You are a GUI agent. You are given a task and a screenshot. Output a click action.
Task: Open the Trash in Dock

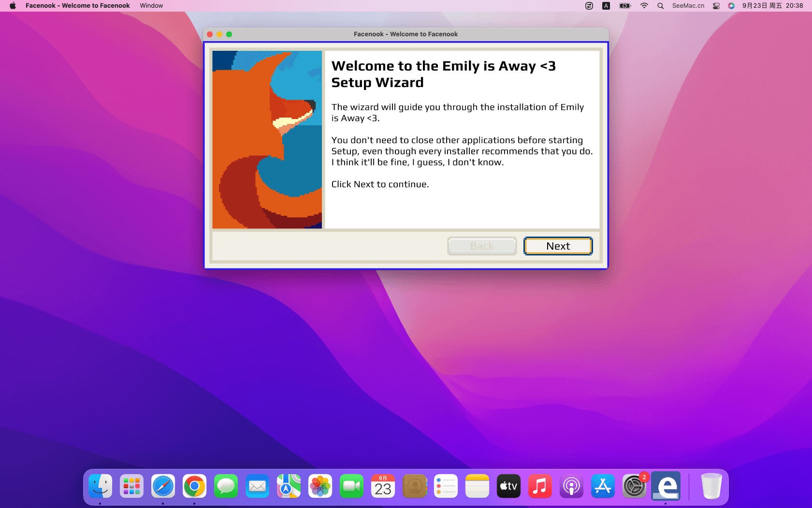pyautogui.click(x=711, y=486)
